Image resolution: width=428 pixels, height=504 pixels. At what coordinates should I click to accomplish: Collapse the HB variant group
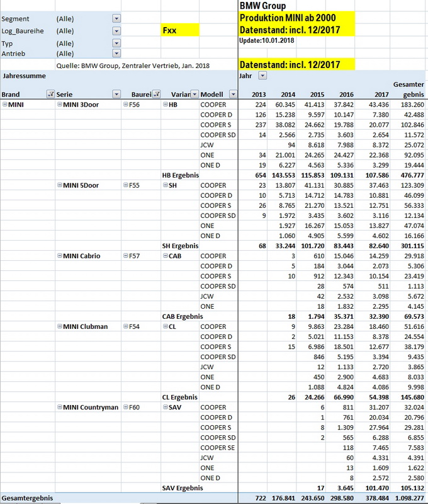click(165, 104)
